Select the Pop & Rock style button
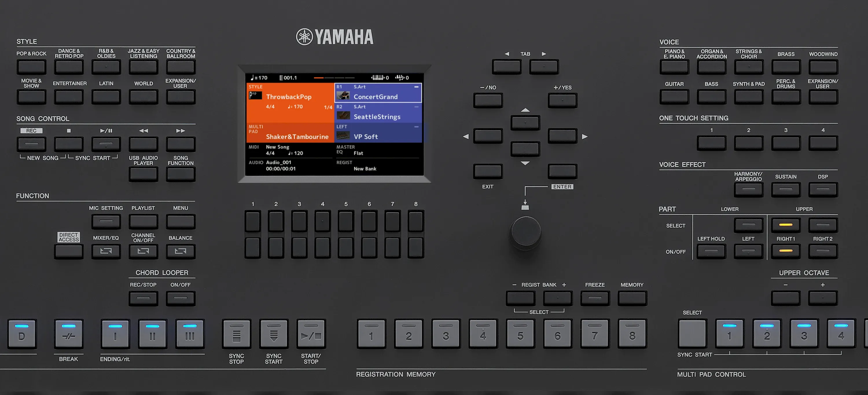Image resolution: width=868 pixels, height=395 pixels. point(31,67)
